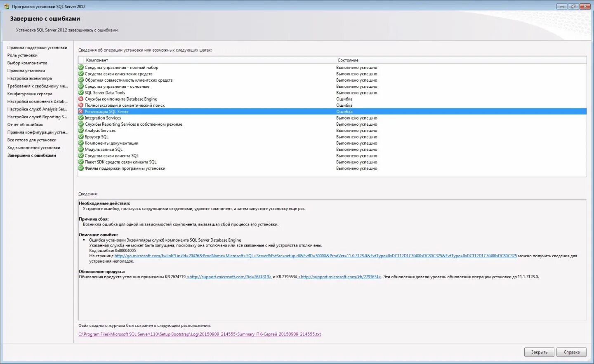Select the Службы компонента Database Engine row
The height and width of the screenshot is (364, 594).
point(332,99)
